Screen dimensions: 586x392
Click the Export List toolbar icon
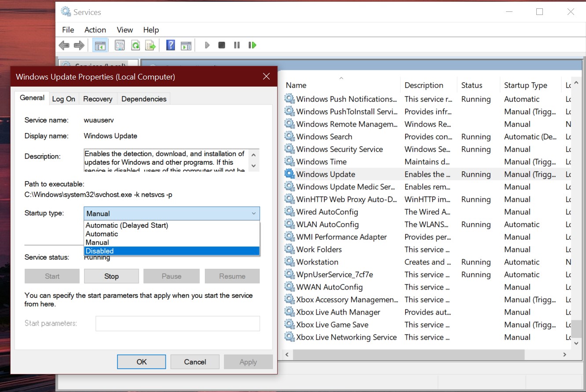click(150, 45)
